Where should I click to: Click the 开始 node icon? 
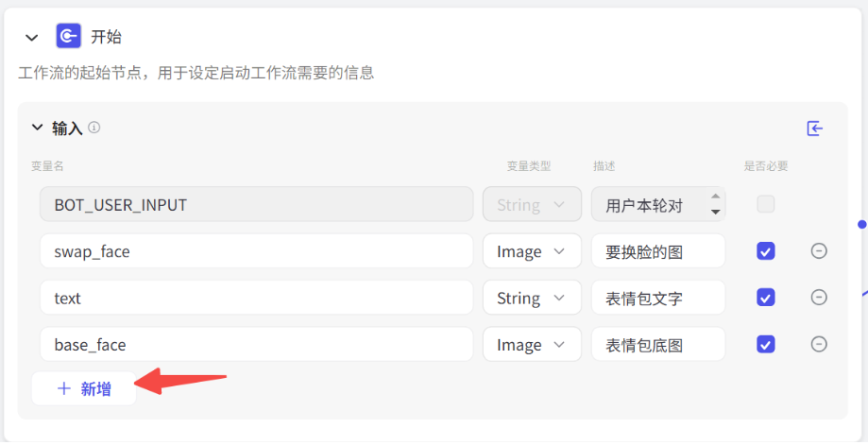click(69, 37)
